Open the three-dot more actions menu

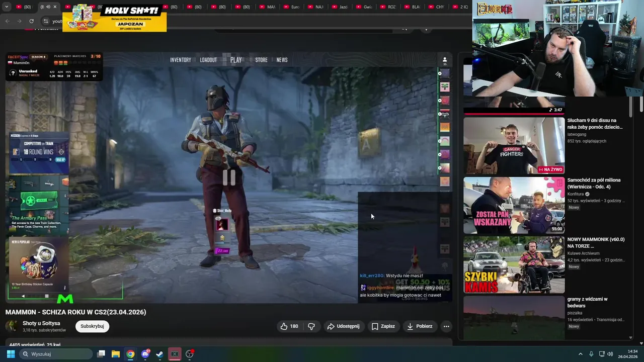pos(446,326)
